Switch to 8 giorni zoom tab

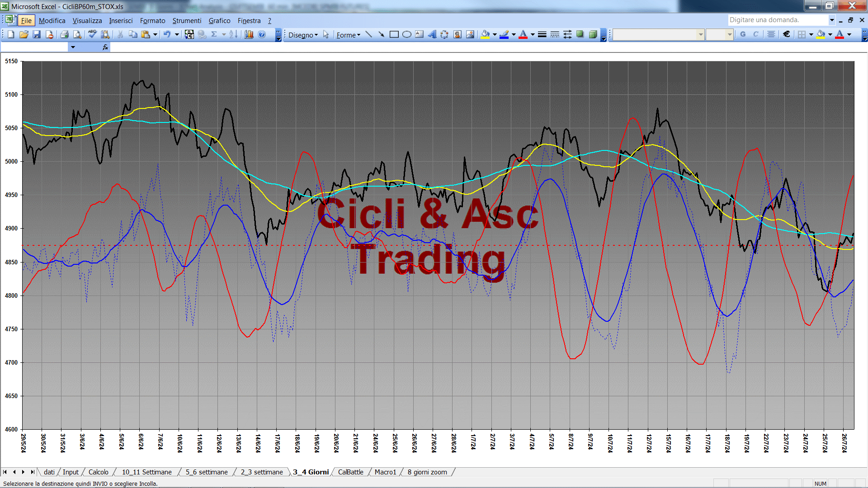click(x=427, y=472)
